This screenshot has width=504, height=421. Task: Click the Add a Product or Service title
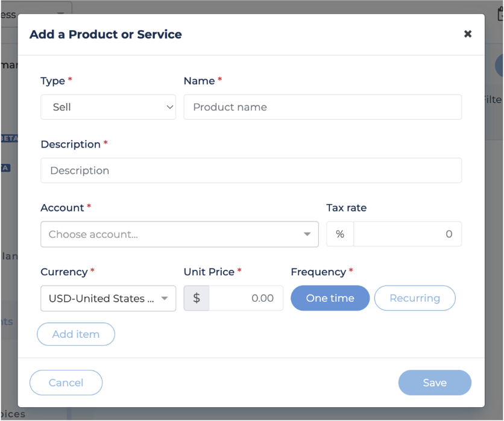tap(106, 34)
